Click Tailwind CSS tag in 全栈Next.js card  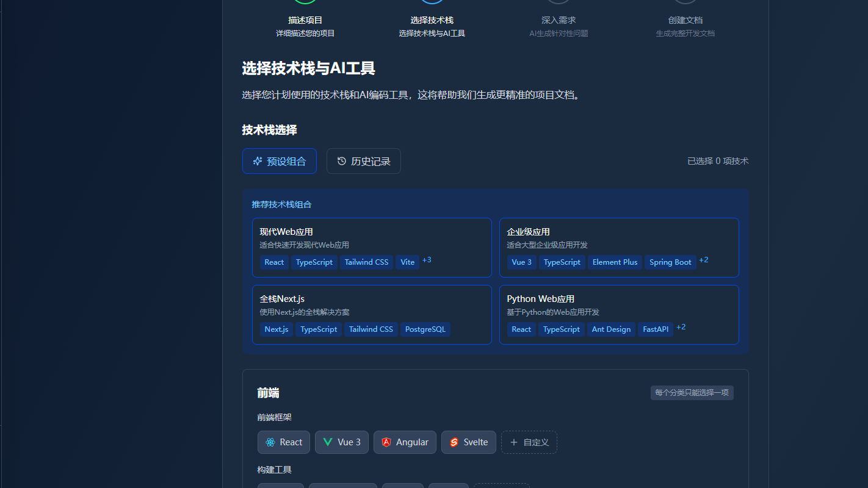coord(371,329)
